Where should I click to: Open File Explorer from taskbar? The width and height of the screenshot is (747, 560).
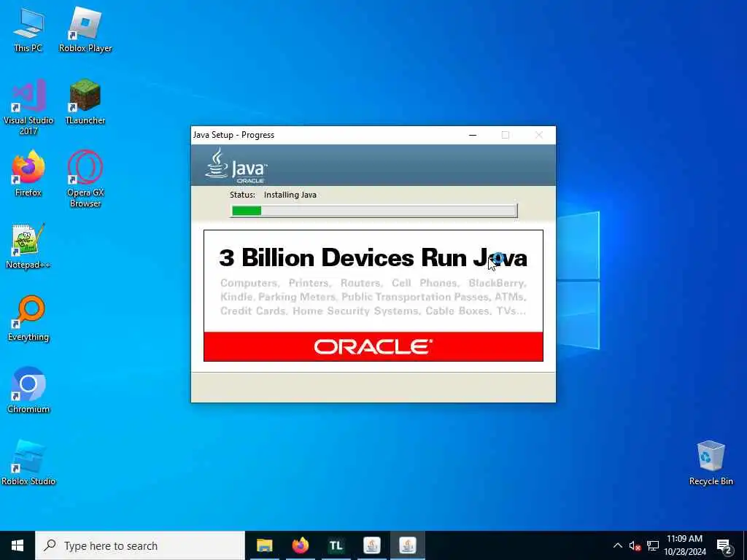pos(264,545)
